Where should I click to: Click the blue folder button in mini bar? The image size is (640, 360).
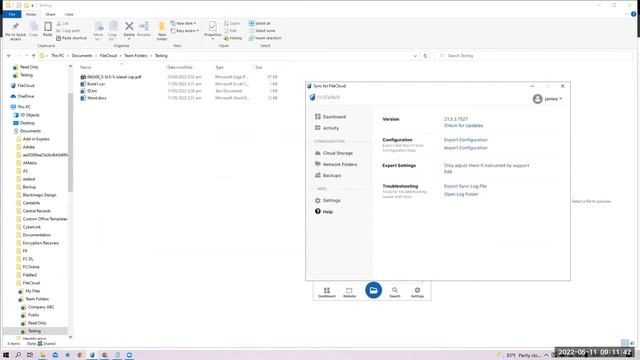point(373,290)
